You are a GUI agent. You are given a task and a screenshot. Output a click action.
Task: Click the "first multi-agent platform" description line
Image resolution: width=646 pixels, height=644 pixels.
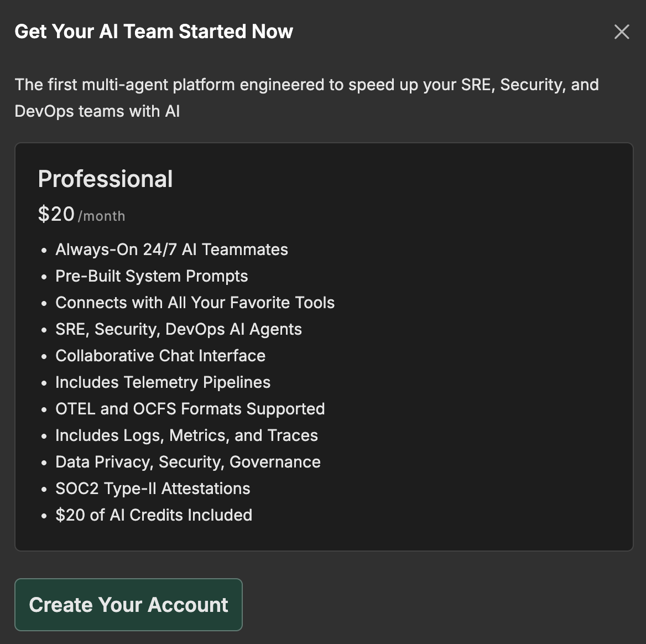(x=306, y=85)
